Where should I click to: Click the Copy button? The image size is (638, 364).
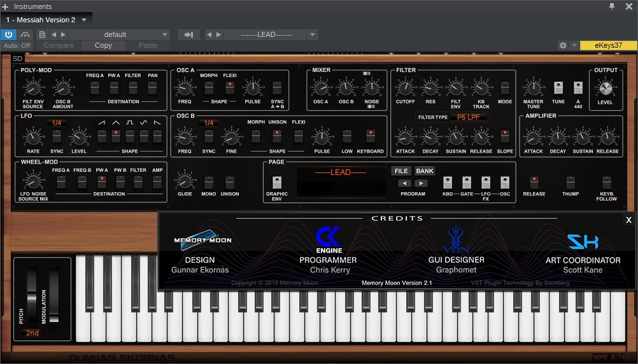click(x=103, y=45)
